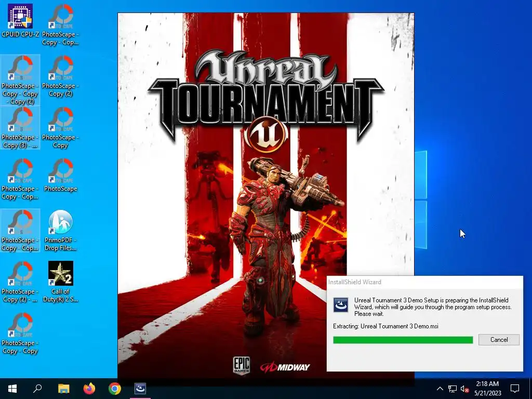Open File Explorer from the taskbar
Screen dimensions: 532x399
tap(63, 389)
